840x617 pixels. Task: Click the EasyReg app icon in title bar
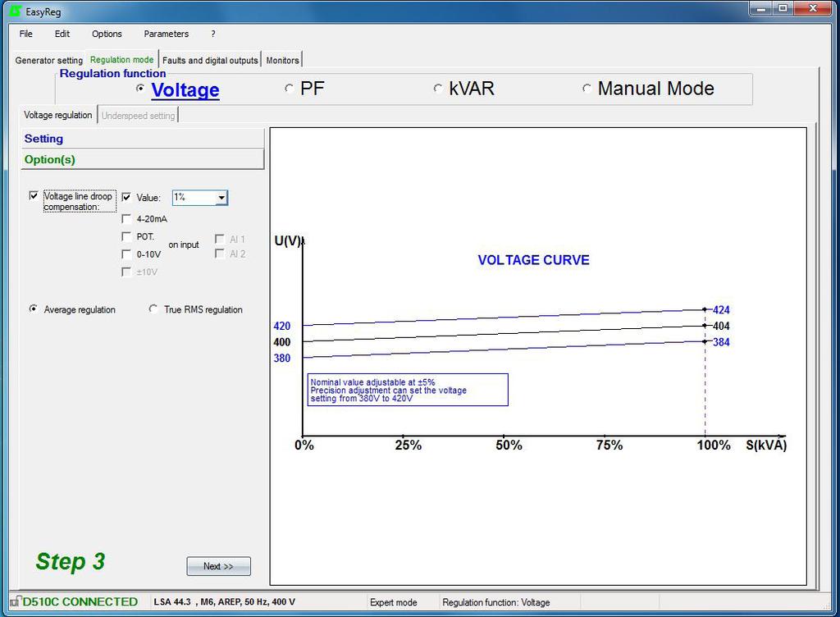coord(16,11)
